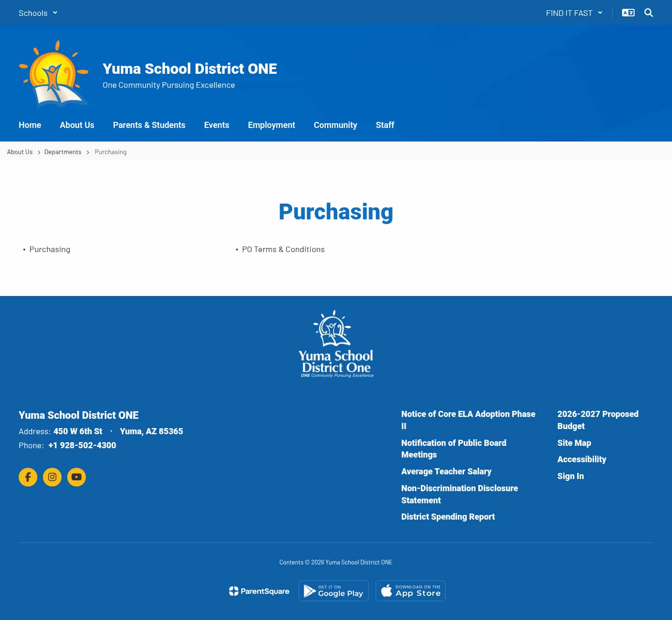This screenshot has height=620, width=672.
Task: Visit the district Facebook page icon
Action: click(x=28, y=477)
